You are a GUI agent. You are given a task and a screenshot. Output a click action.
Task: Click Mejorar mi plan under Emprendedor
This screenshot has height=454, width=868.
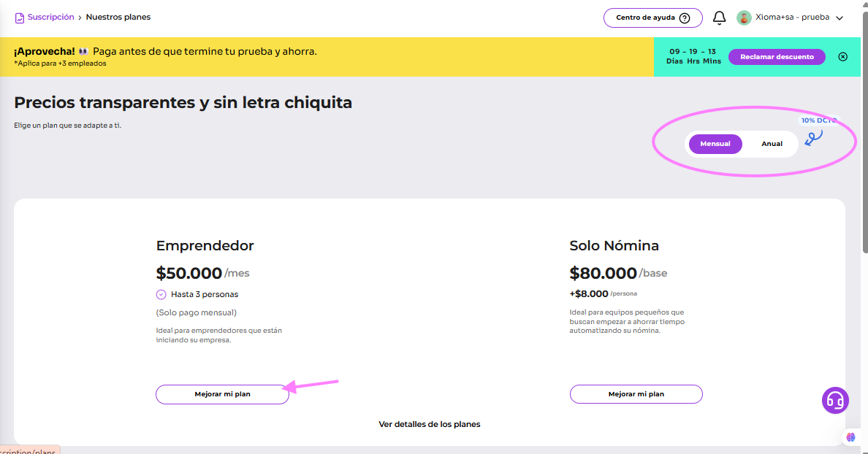tap(222, 394)
